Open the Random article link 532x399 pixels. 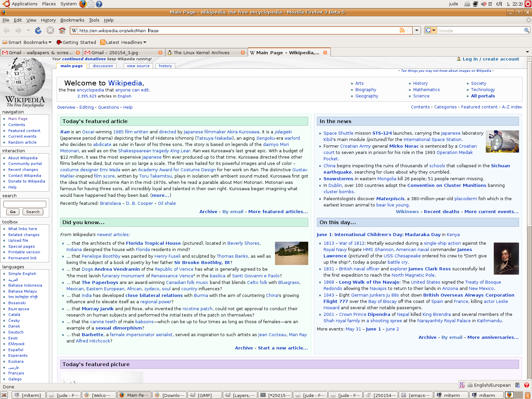[22, 142]
